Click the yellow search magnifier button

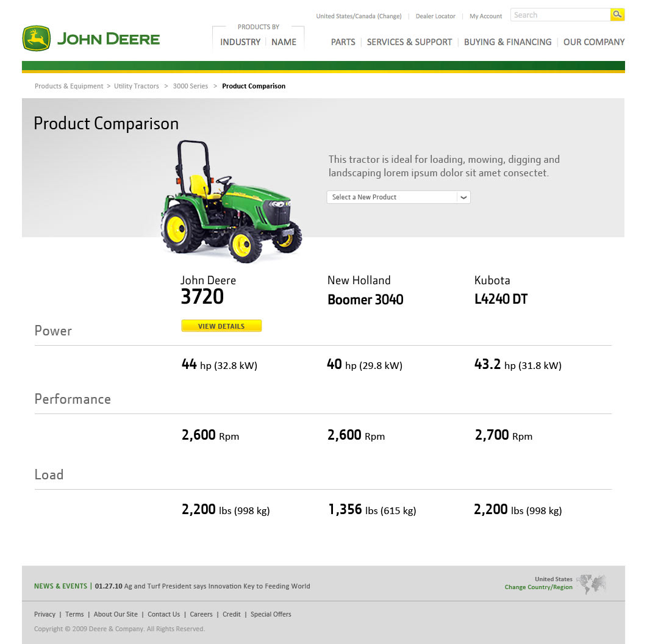tap(617, 15)
